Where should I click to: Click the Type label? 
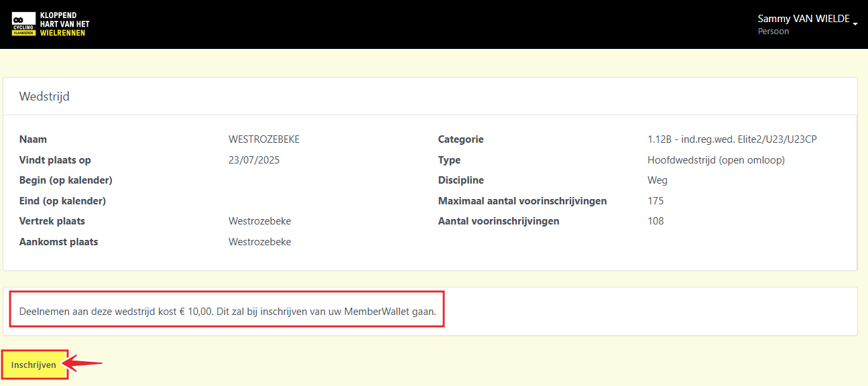[450, 160]
